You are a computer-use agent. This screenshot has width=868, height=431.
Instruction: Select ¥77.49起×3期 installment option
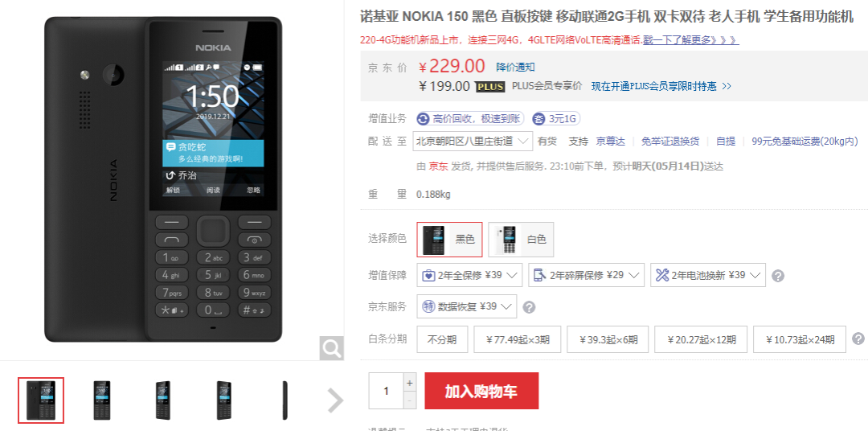click(518, 339)
